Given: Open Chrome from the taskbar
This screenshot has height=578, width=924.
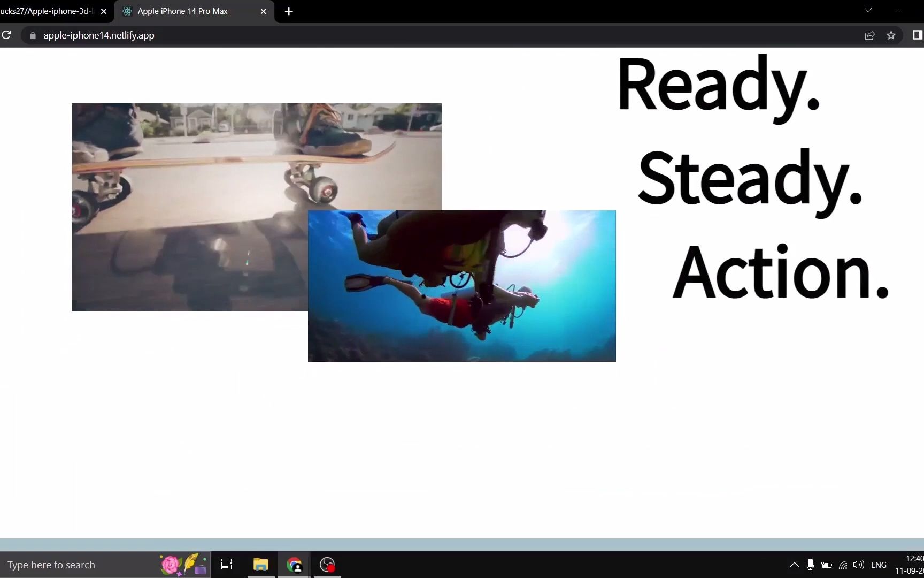Looking at the screenshot, I should 295,564.
